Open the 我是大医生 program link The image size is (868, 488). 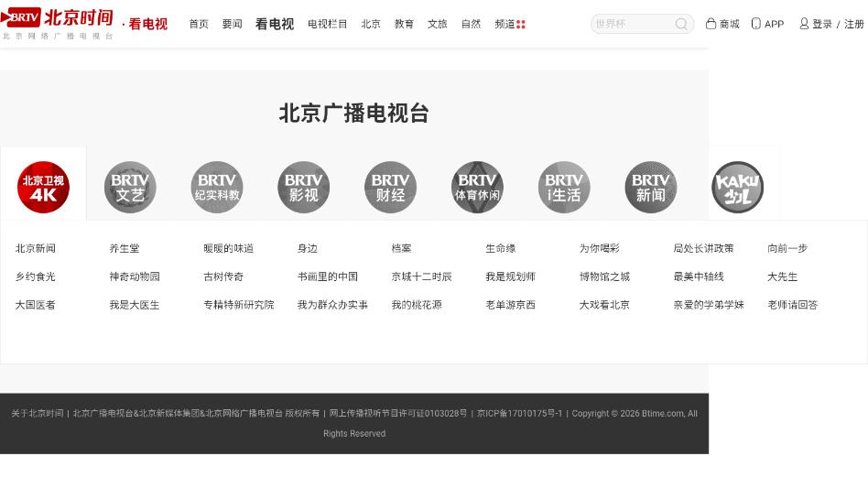[x=135, y=305]
